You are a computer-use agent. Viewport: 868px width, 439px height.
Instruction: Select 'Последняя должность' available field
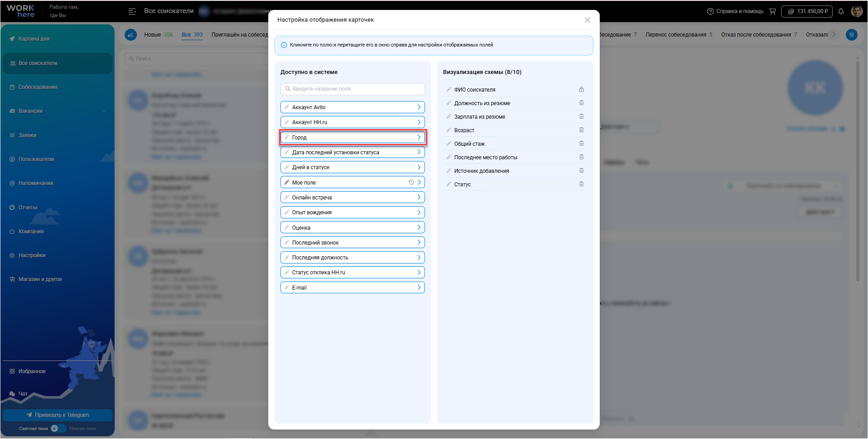tap(353, 258)
